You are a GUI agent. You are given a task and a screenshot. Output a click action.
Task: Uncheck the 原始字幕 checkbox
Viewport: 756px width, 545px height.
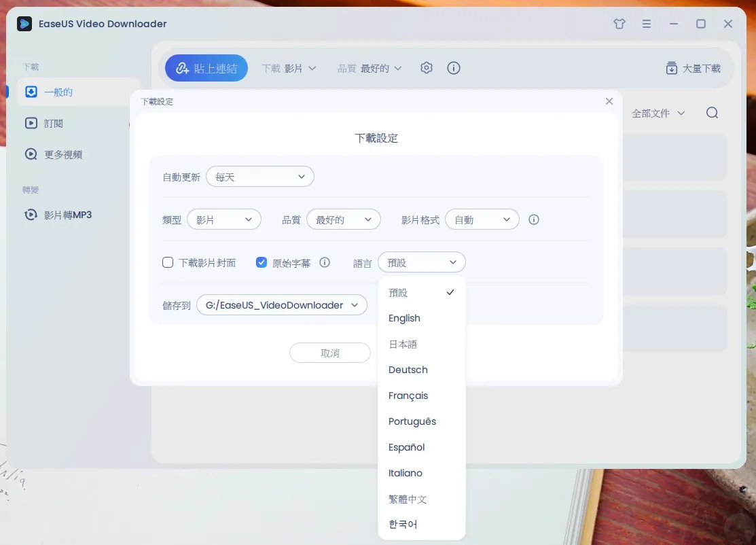262,262
